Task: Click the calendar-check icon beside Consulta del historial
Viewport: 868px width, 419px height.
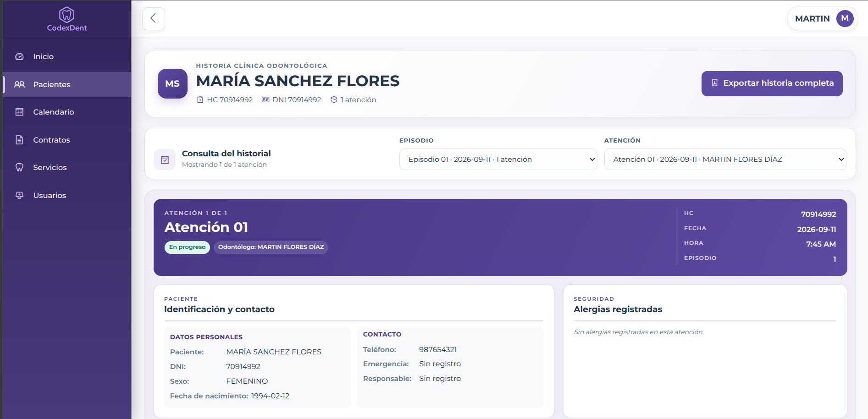Action: point(165,160)
